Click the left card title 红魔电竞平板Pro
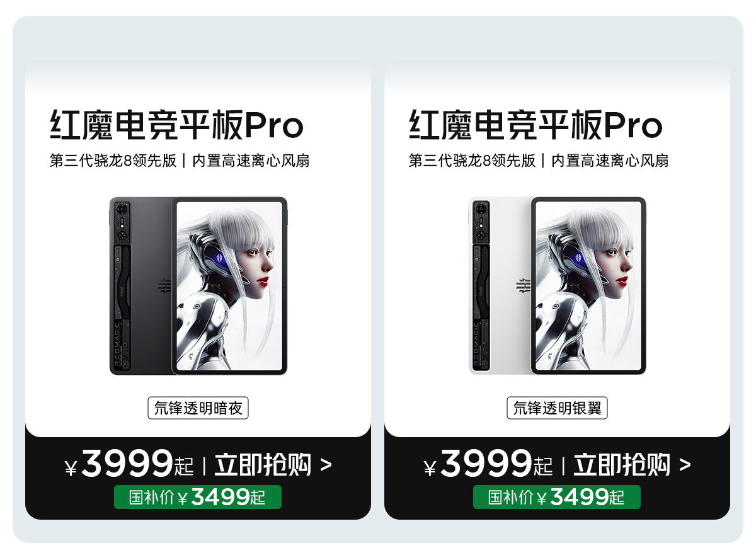Image resolution: width=756 pixels, height=560 pixels. click(176, 125)
